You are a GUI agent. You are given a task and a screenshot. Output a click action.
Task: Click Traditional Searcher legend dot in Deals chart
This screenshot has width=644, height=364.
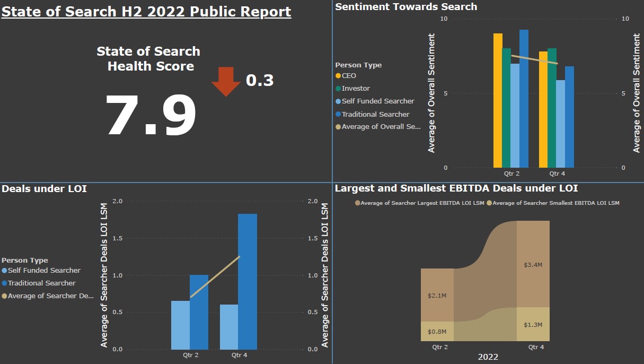click(x=5, y=283)
